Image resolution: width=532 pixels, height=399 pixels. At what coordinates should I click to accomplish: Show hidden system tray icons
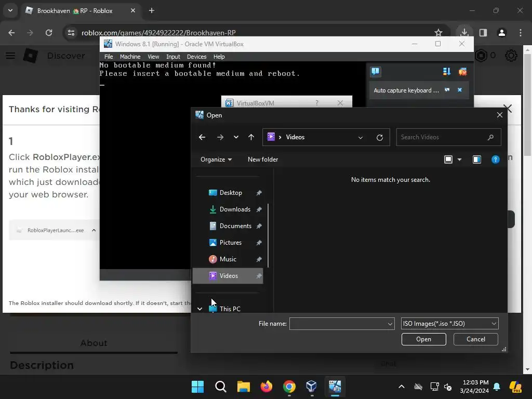tap(402, 387)
